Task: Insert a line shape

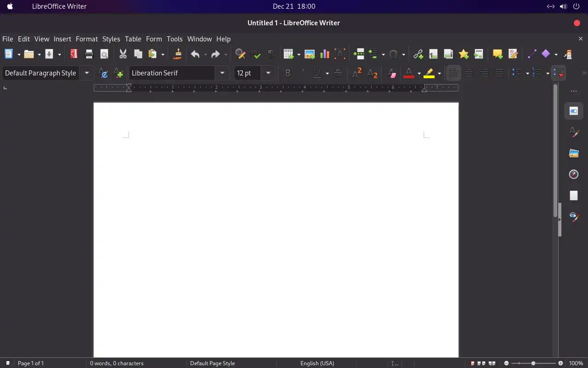Action: (x=531, y=54)
